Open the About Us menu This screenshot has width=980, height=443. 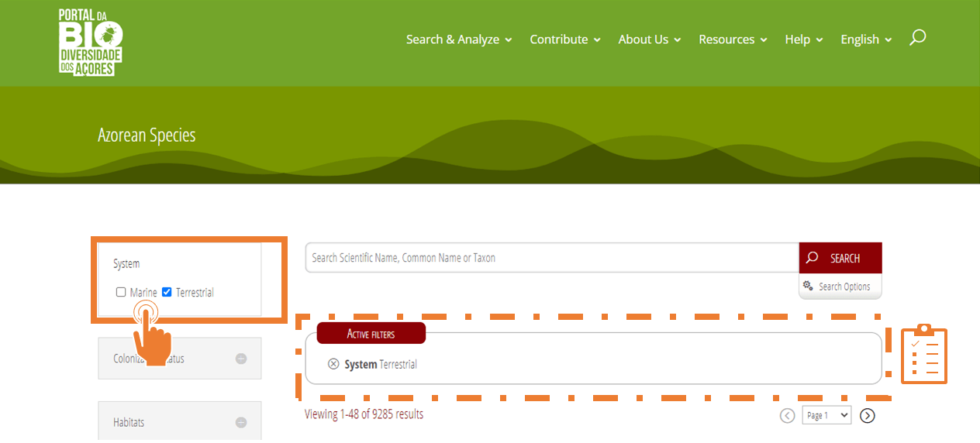[649, 39]
